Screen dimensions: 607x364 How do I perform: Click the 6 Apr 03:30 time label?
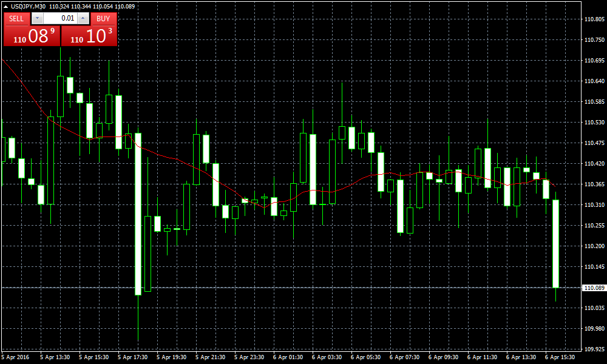[327, 357]
